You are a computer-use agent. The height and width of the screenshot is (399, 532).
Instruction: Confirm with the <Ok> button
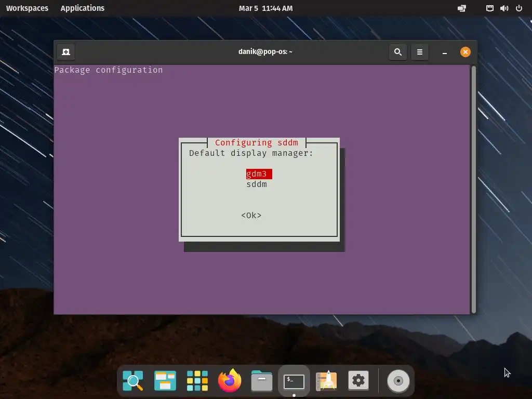(x=251, y=216)
